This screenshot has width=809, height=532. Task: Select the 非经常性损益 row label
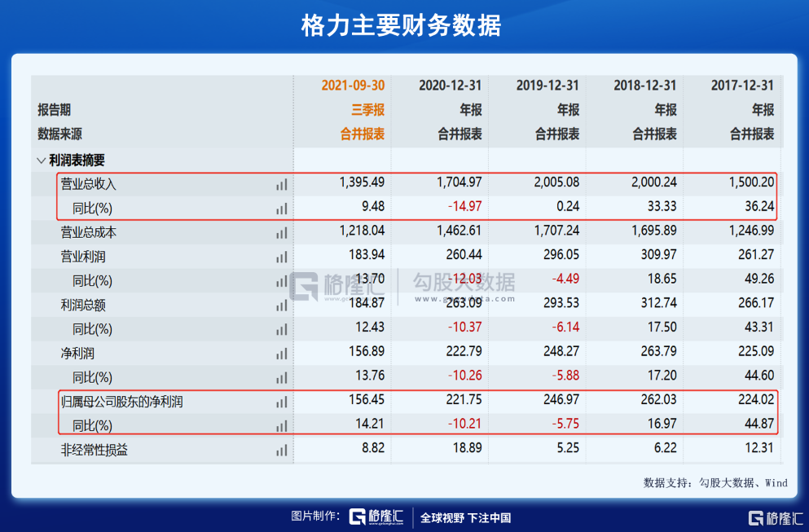pyautogui.click(x=94, y=451)
